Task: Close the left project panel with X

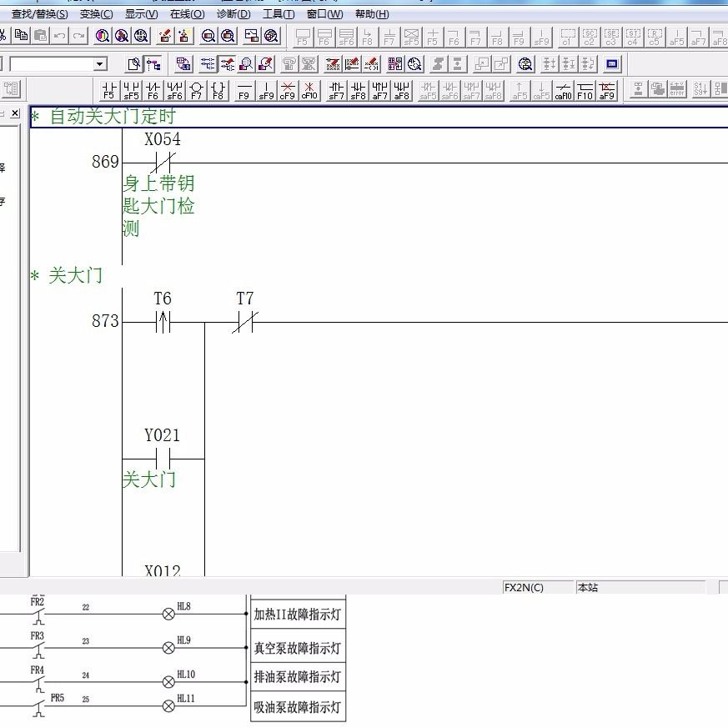Action: tap(15, 113)
